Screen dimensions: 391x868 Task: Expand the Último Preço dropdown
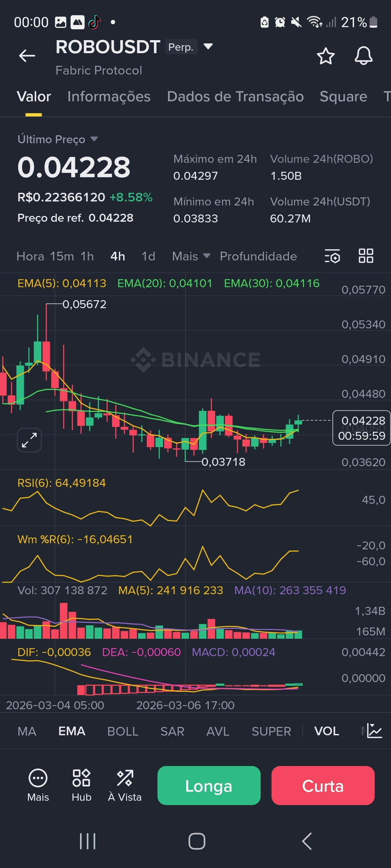(x=58, y=139)
